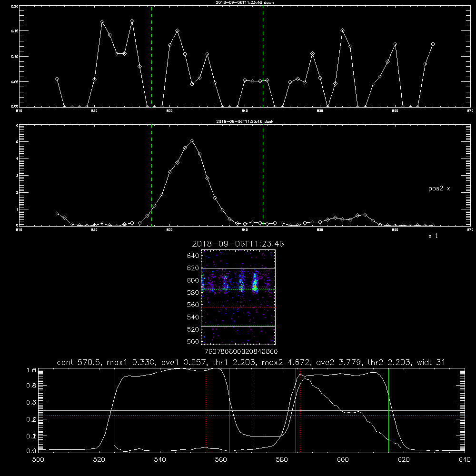
Task: Click the bottom plot x-axis label 620
Action: click(x=404, y=460)
